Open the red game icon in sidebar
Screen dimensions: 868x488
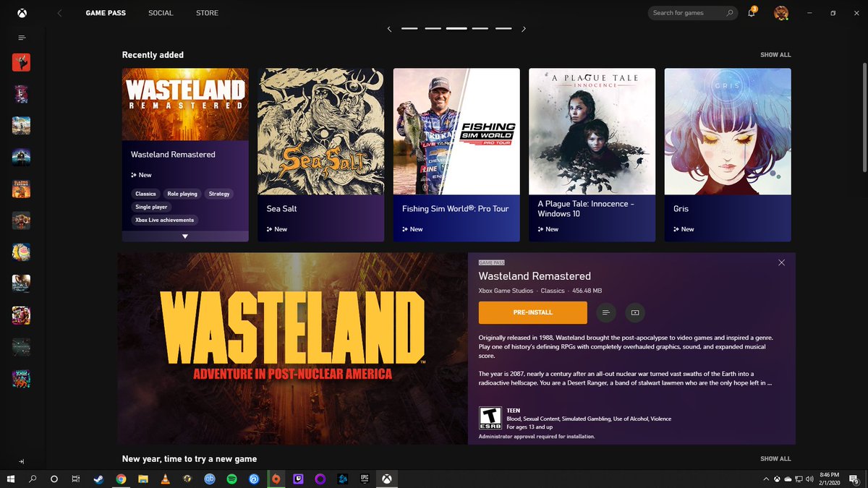click(x=21, y=62)
